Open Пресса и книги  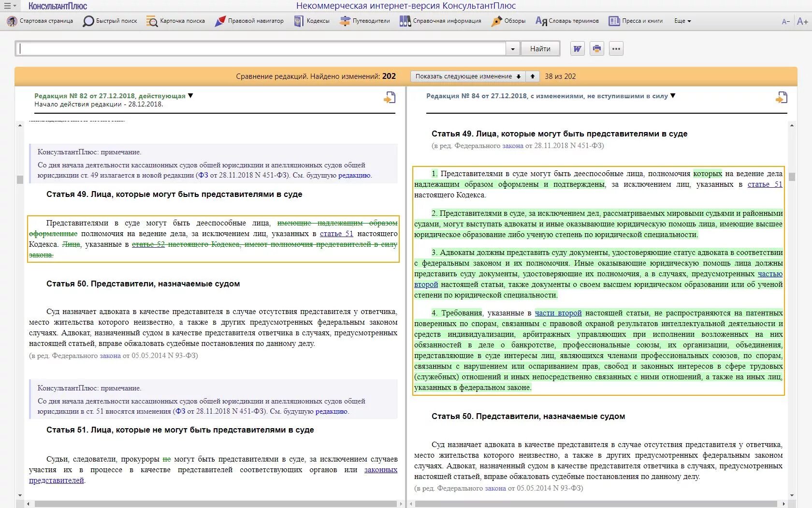coord(636,21)
